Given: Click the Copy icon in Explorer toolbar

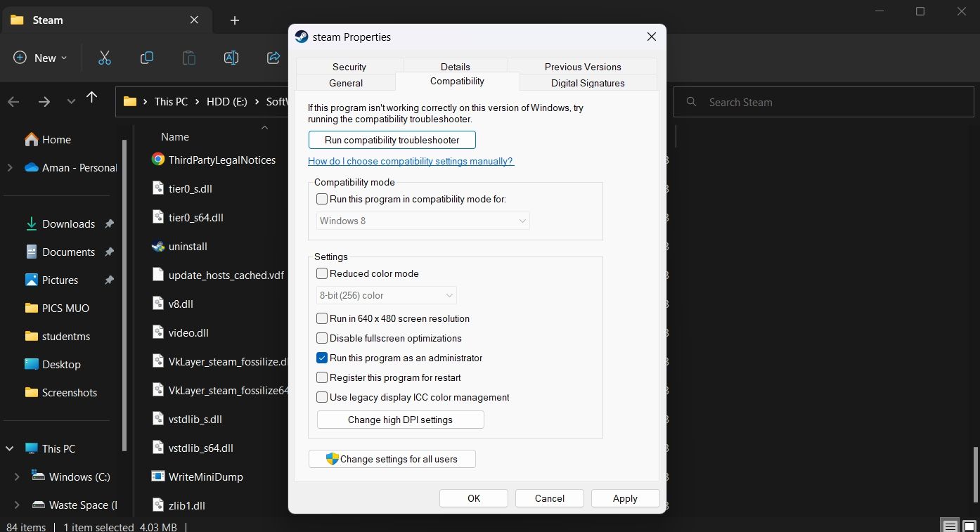Looking at the screenshot, I should click(x=147, y=58).
